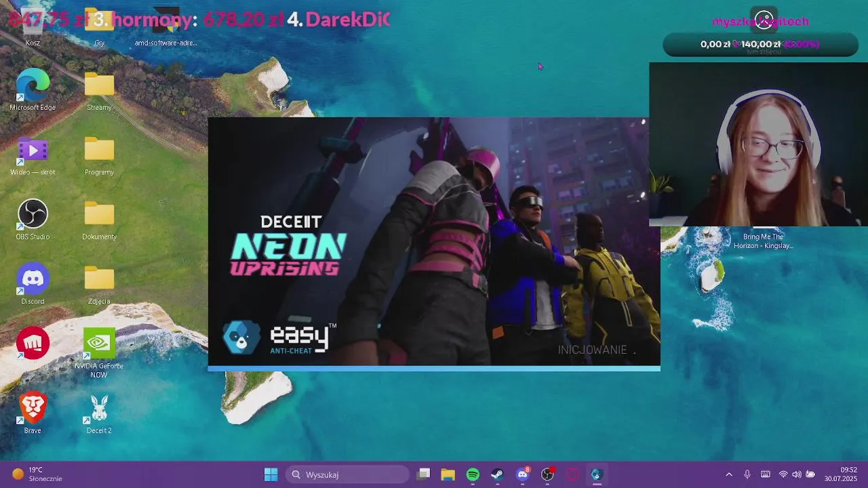Open the Zdjęcia folder

tap(99, 283)
